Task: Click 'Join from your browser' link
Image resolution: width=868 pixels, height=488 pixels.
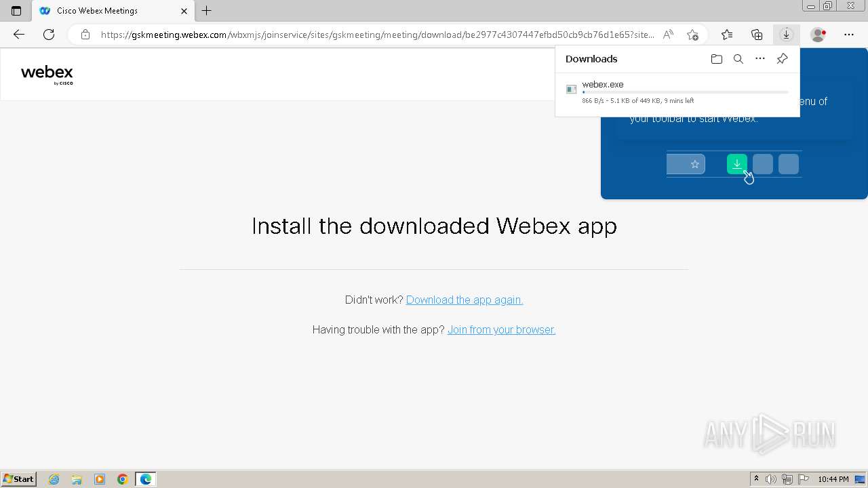Action: pos(501,329)
